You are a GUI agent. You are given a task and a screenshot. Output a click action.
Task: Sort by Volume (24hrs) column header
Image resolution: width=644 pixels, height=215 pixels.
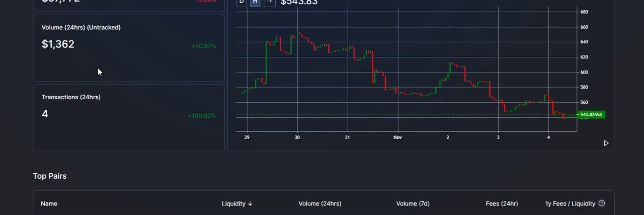[x=319, y=203]
